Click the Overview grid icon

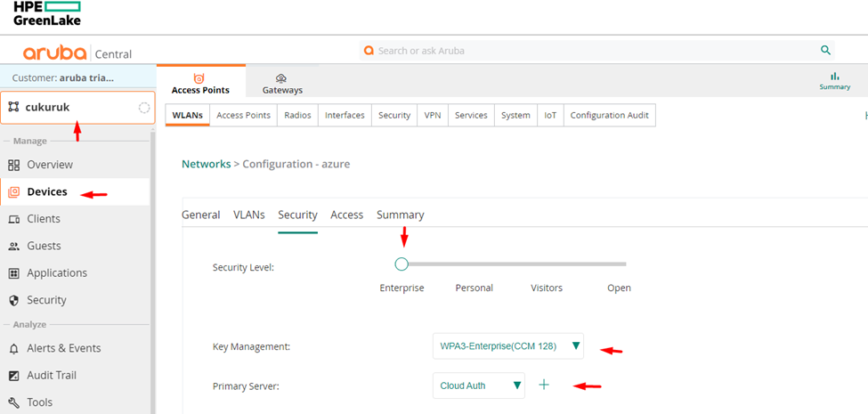15,165
